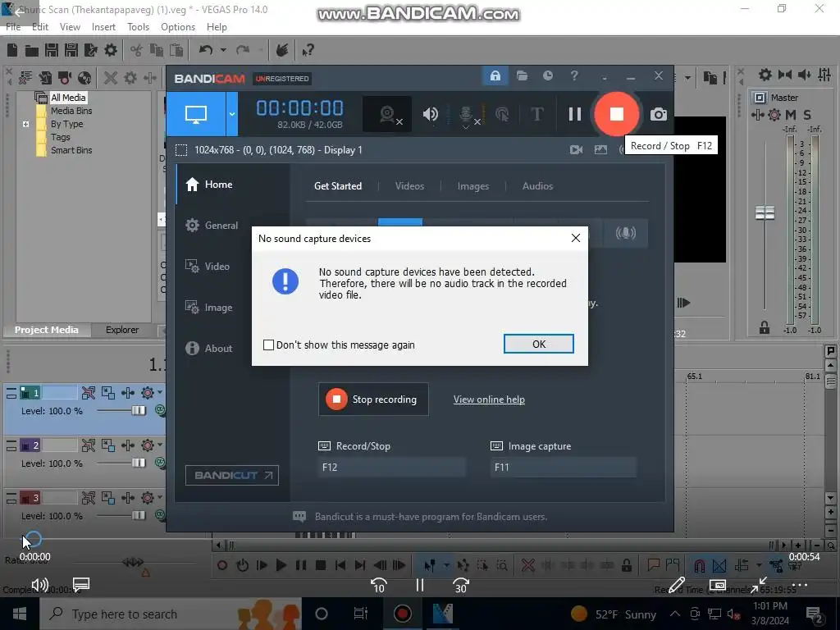Check Don't show this message again

point(268,345)
